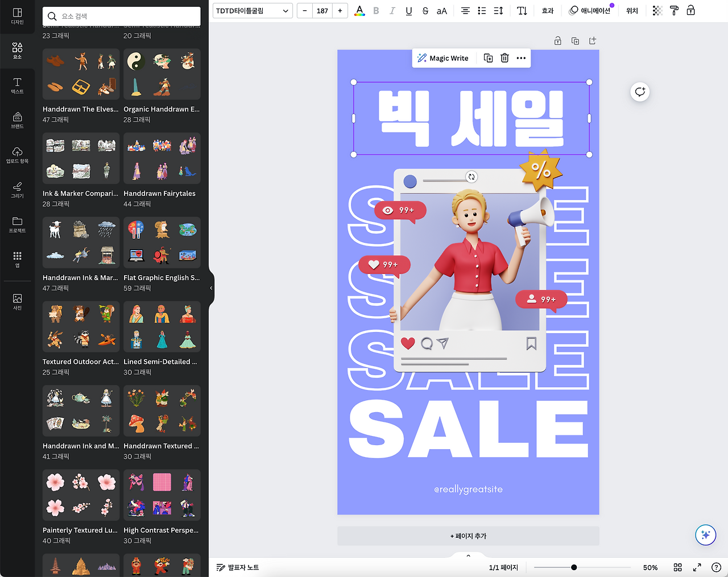This screenshot has height=577, width=728.
Task: Delete selected text using the trash icon
Action: 504,57
